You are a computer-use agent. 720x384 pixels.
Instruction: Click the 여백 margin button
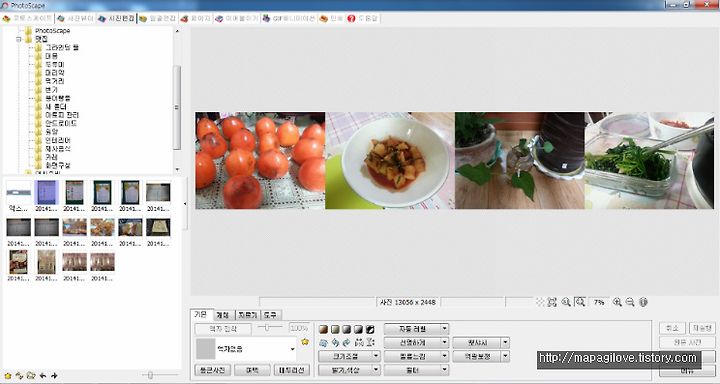(252, 370)
